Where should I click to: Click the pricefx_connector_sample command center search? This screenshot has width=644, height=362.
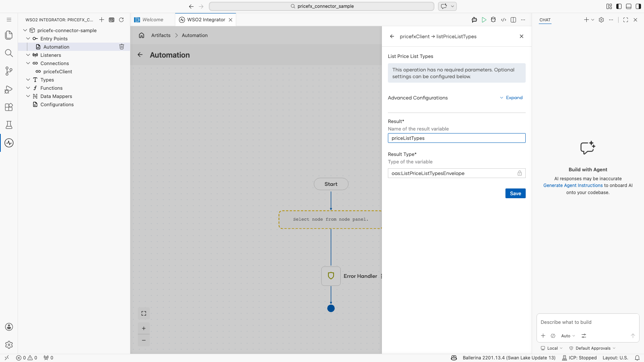[322, 6]
